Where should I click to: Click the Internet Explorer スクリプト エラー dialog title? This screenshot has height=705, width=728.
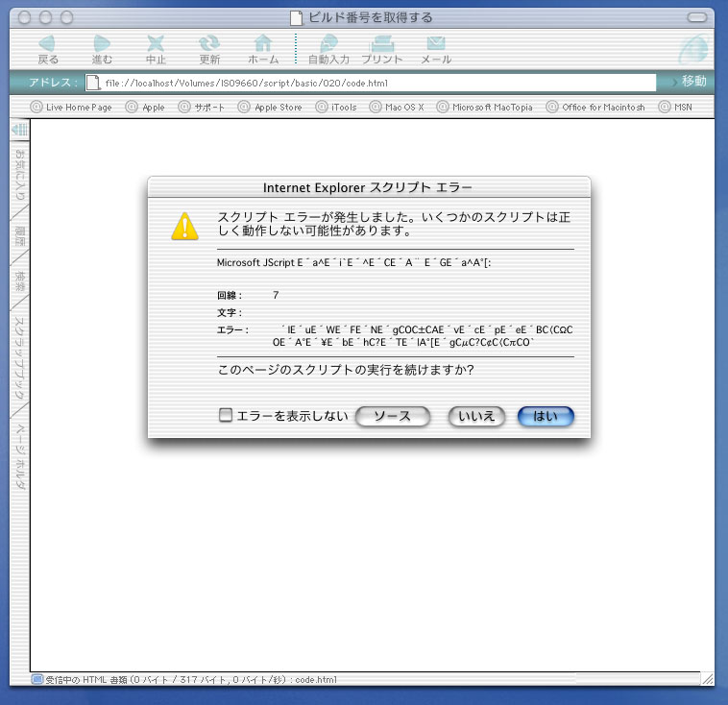tap(367, 187)
